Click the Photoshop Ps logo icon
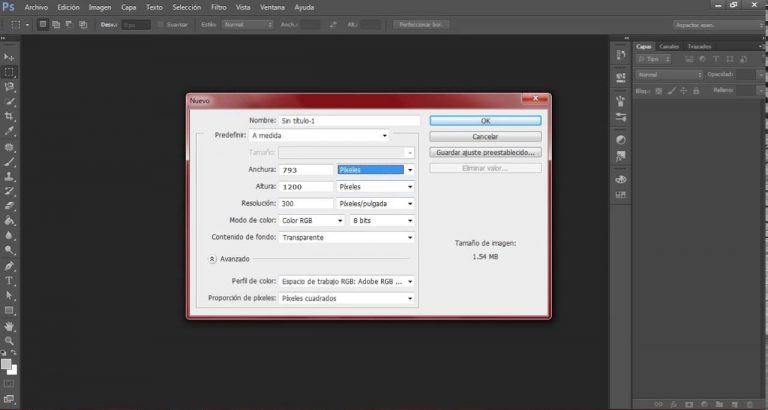Image resolution: width=768 pixels, height=410 pixels. [x=9, y=7]
